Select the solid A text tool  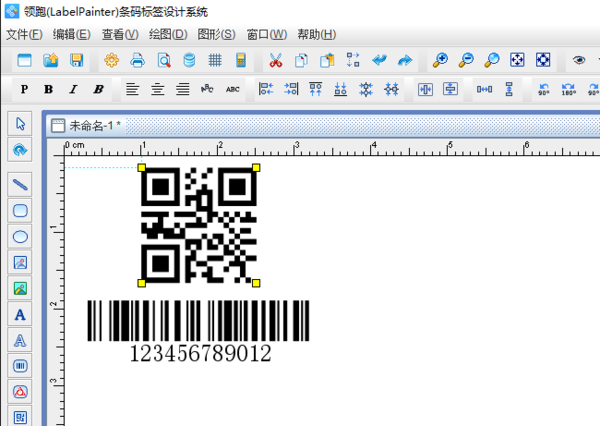pyautogui.click(x=20, y=315)
